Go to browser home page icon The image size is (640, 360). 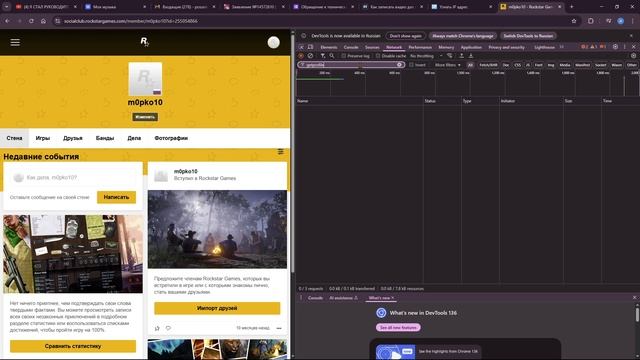pyautogui.click(x=43, y=21)
